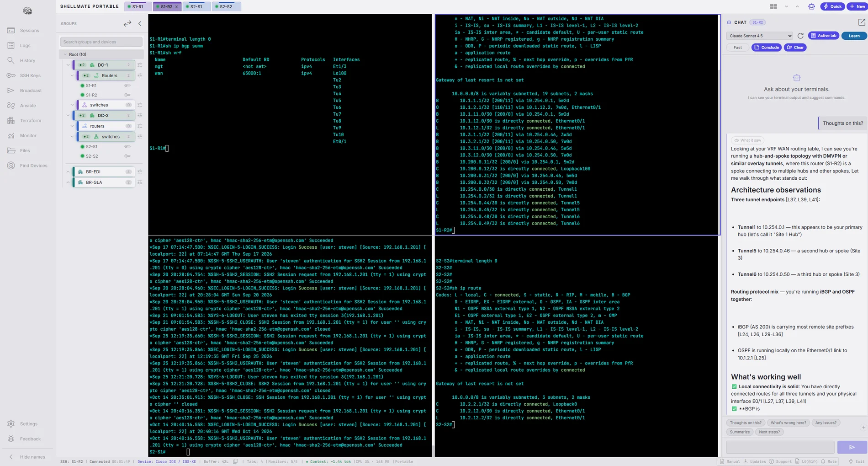The height and width of the screenshot is (466, 868).
Task: Click the 'What's wrong here?' prompt chip
Action: click(x=788, y=423)
